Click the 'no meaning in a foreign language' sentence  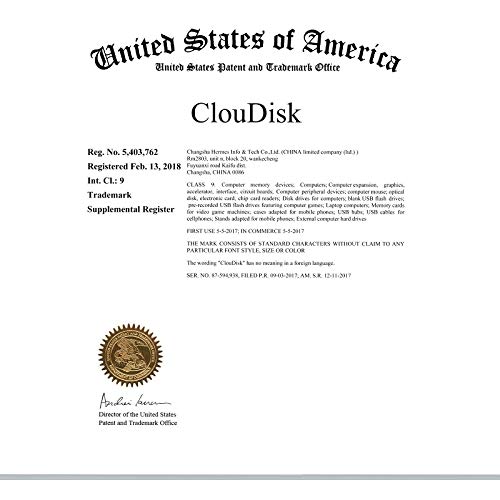tap(261, 263)
